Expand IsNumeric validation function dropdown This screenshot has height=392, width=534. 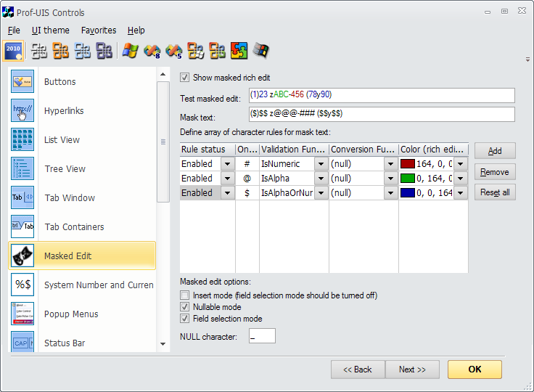pos(321,164)
